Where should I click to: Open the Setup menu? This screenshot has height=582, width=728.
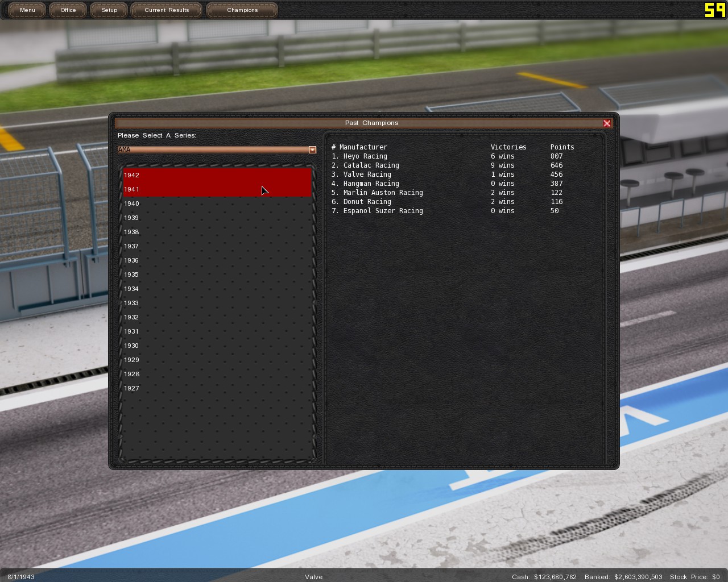tap(109, 10)
